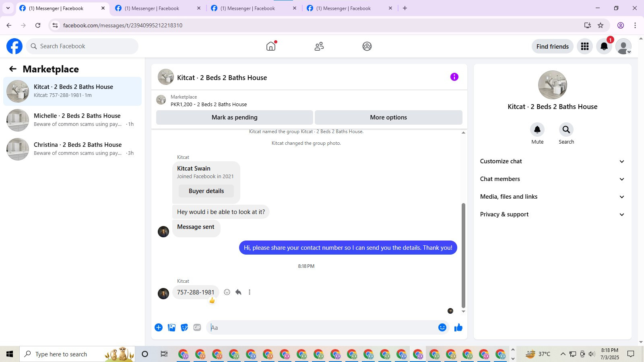Search within the conversation

click(x=566, y=130)
